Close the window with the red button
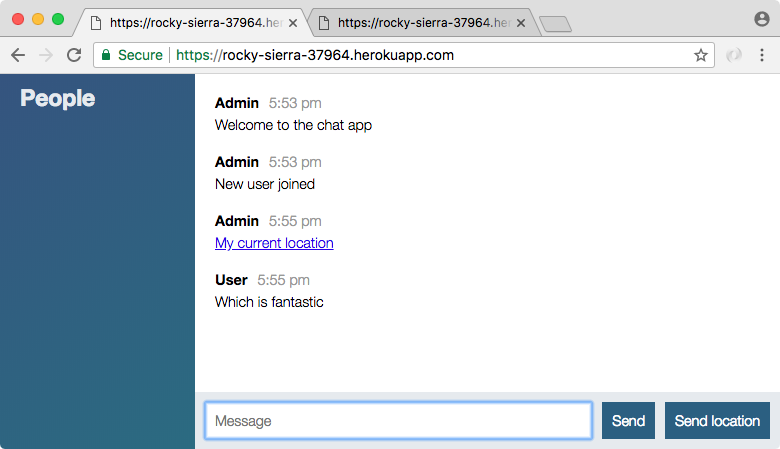The height and width of the screenshot is (449, 780). (x=18, y=19)
